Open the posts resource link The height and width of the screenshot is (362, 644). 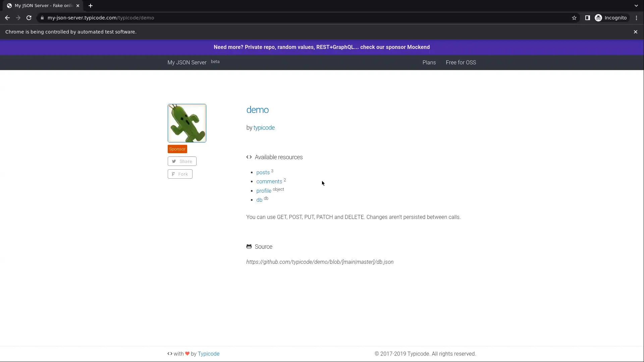point(263,172)
